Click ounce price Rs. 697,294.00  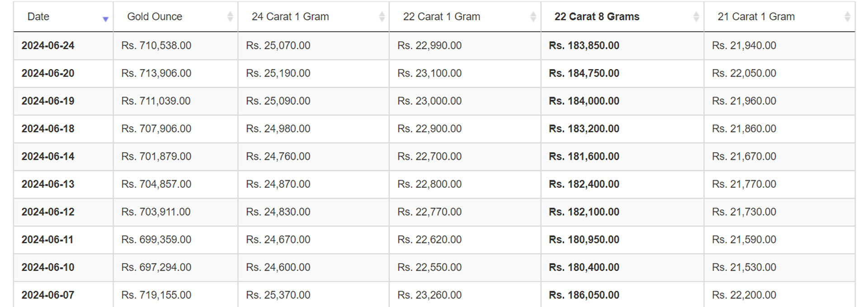pyautogui.click(x=156, y=267)
